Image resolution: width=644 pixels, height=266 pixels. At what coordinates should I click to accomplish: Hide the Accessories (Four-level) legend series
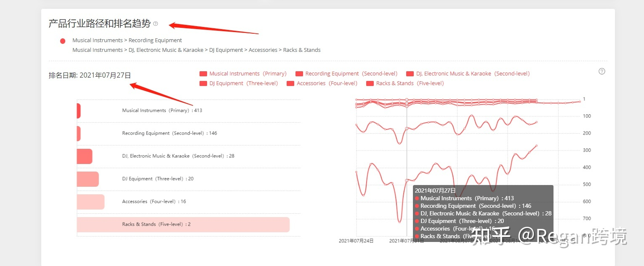click(x=322, y=83)
